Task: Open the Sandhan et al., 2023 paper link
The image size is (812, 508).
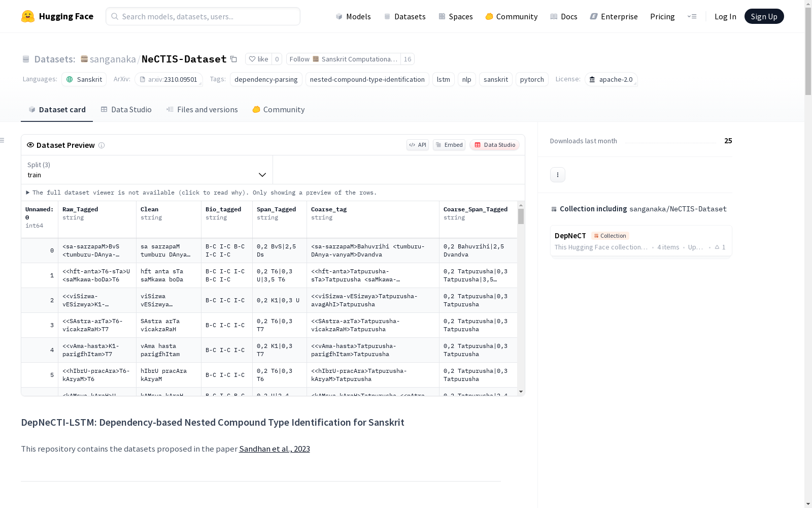Action: coord(275,449)
